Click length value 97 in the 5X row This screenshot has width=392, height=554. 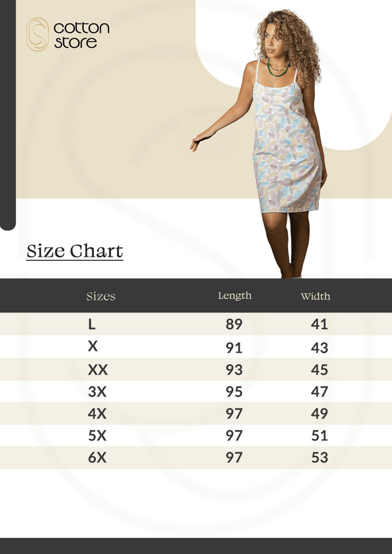(234, 436)
